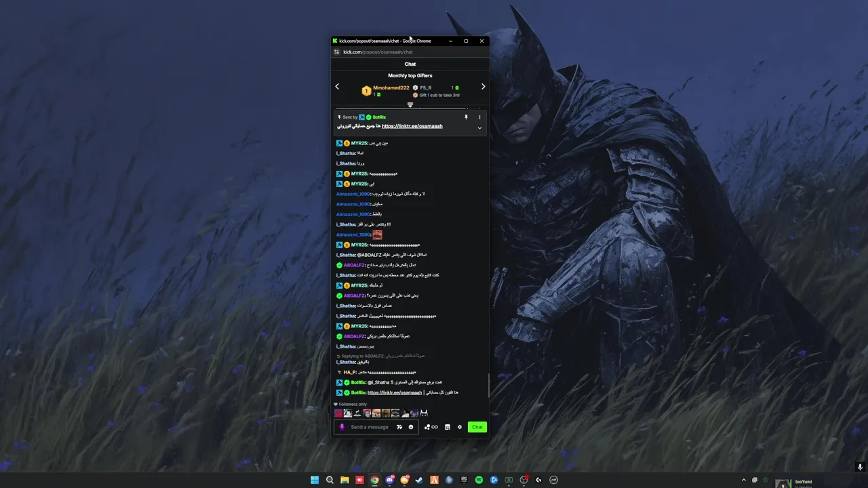
Task: Click BotRix name in pinned message header
Action: 379,117
